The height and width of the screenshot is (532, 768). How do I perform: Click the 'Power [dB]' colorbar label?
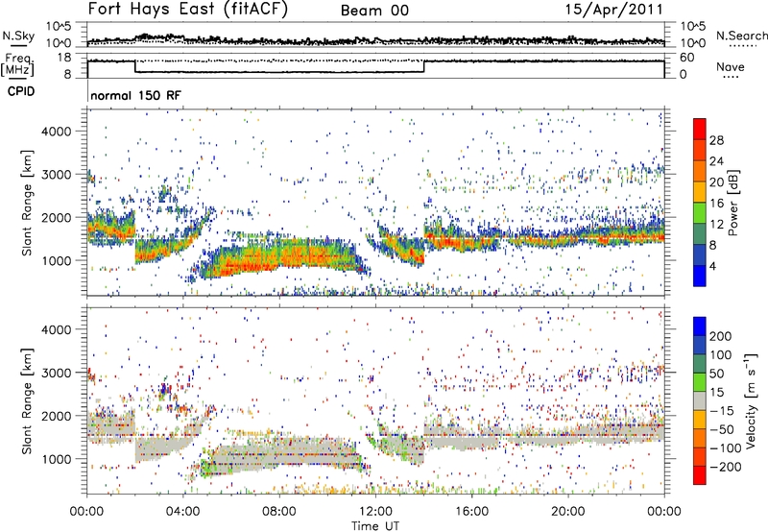733,203
